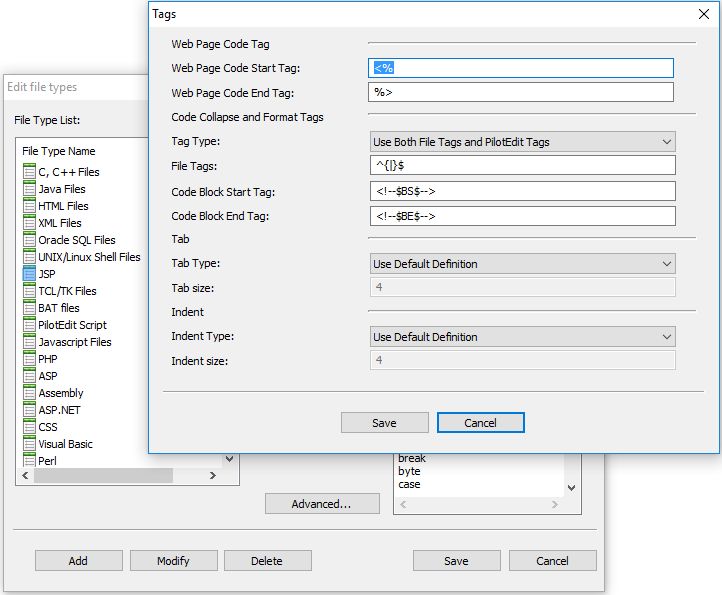The width and height of the screenshot is (722, 595).
Task: Click the ASP.NET file type icon
Action: point(29,410)
